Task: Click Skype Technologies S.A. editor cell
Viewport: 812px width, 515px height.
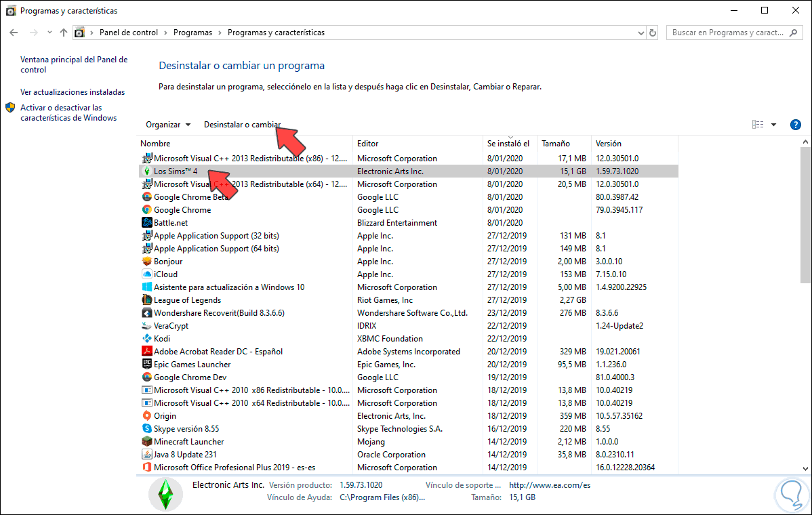Action: click(400, 429)
